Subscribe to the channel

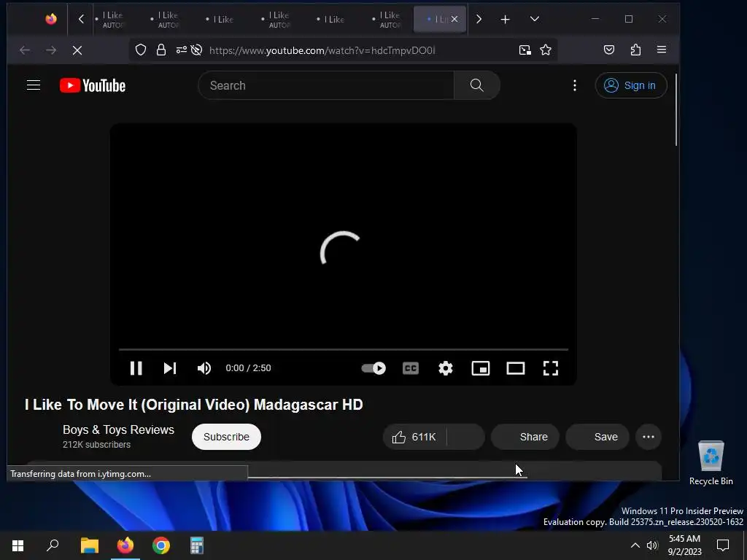click(226, 437)
